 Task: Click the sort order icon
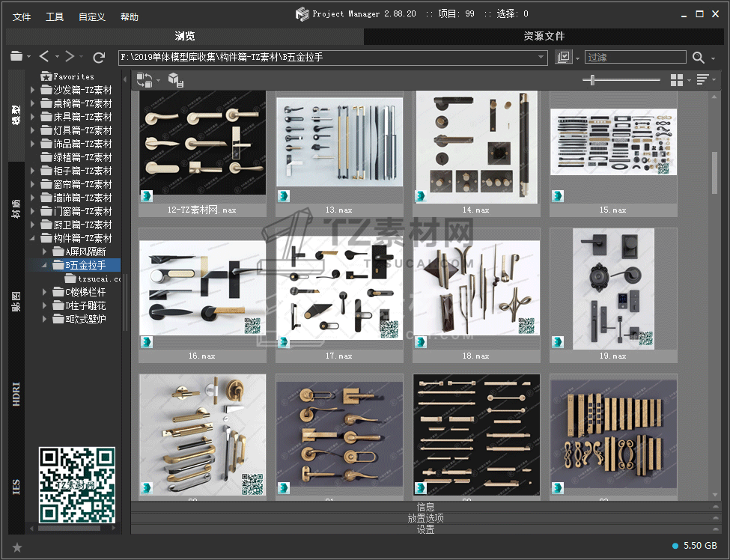click(702, 80)
